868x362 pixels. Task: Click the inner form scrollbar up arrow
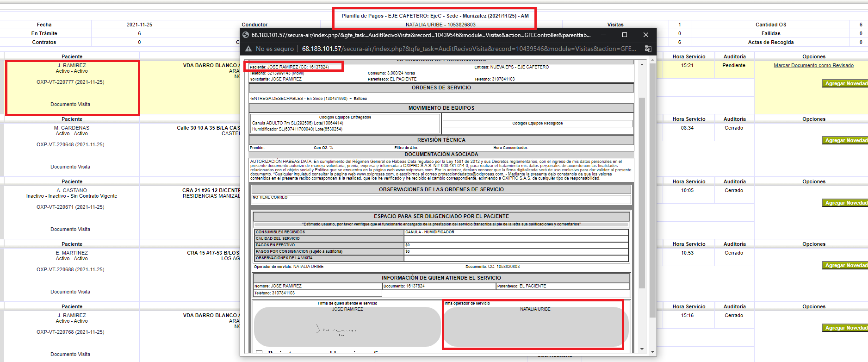pyautogui.click(x=642, y=64)
